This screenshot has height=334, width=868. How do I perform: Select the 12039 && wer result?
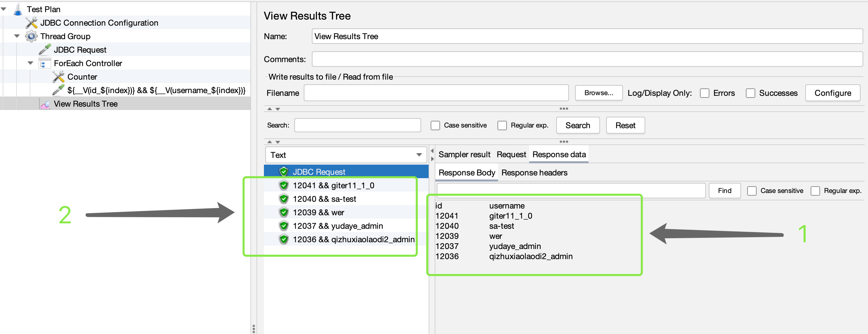(319, 212)
